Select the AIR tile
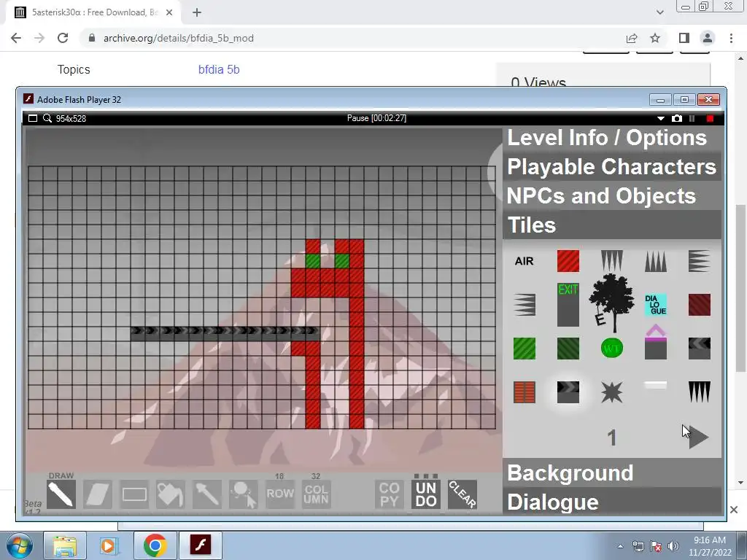 click(524, 261)
